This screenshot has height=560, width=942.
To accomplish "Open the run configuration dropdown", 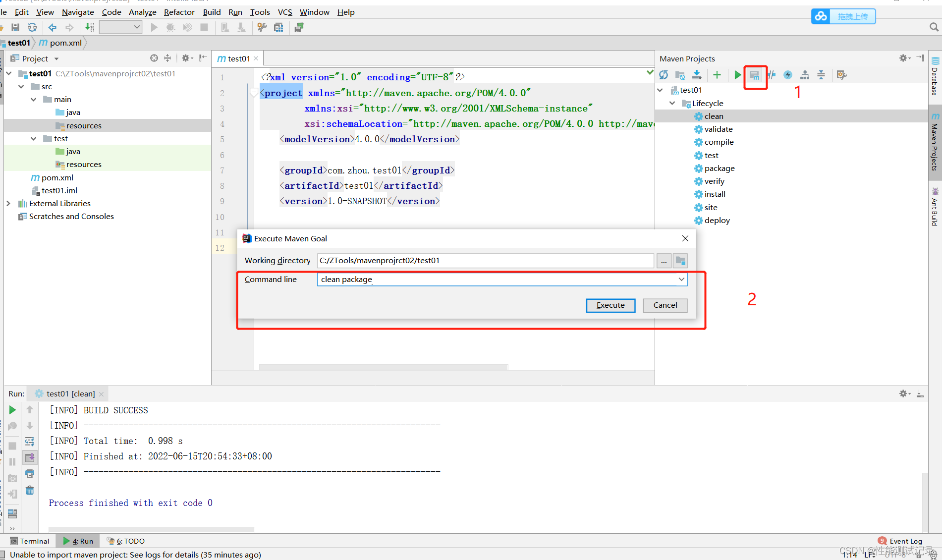I will pyautogui.click(x=120, y=27).
